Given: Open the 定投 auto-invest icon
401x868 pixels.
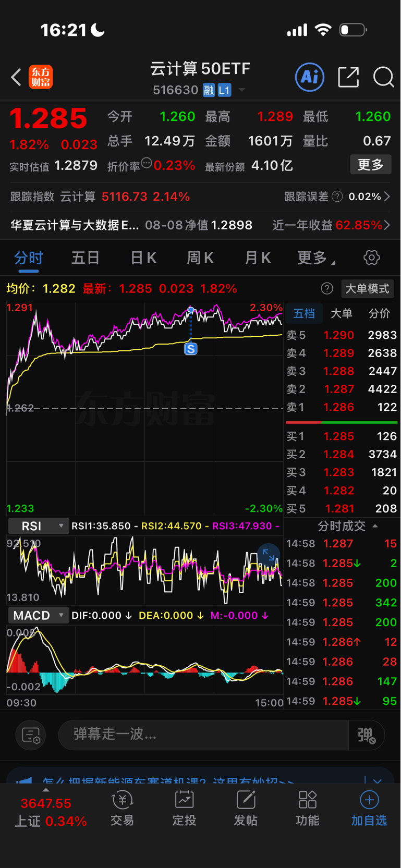Looking at the screenshot, I should pos(184,809).
